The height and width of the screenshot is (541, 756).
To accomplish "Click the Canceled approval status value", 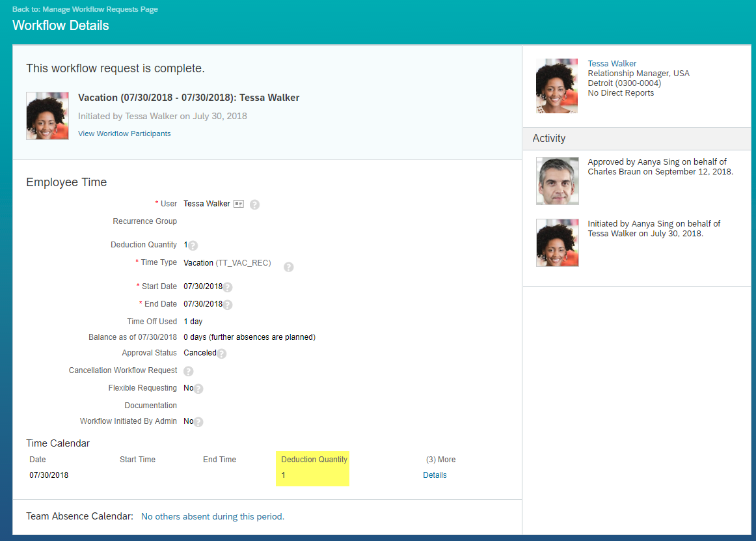I will (200, 354).
